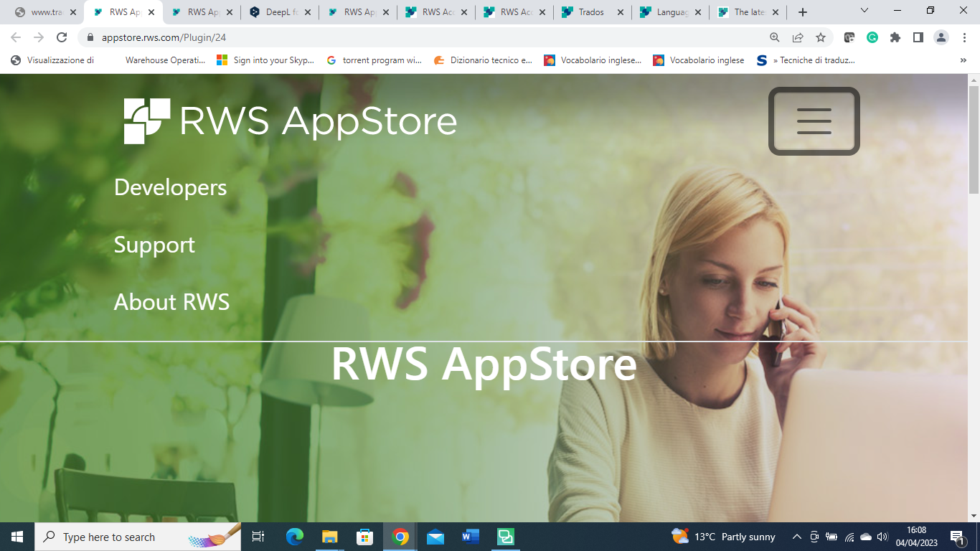
Task: Open the Vocabolario inglese bookmark
Action: point(705,60)
